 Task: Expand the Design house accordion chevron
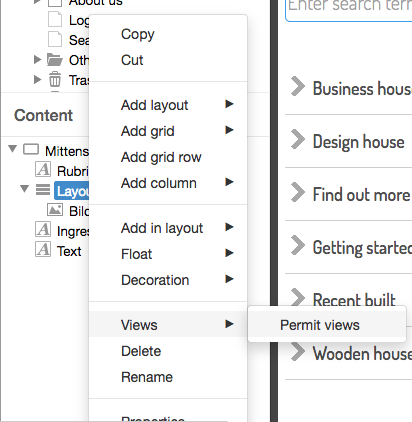tap(298, 139)
